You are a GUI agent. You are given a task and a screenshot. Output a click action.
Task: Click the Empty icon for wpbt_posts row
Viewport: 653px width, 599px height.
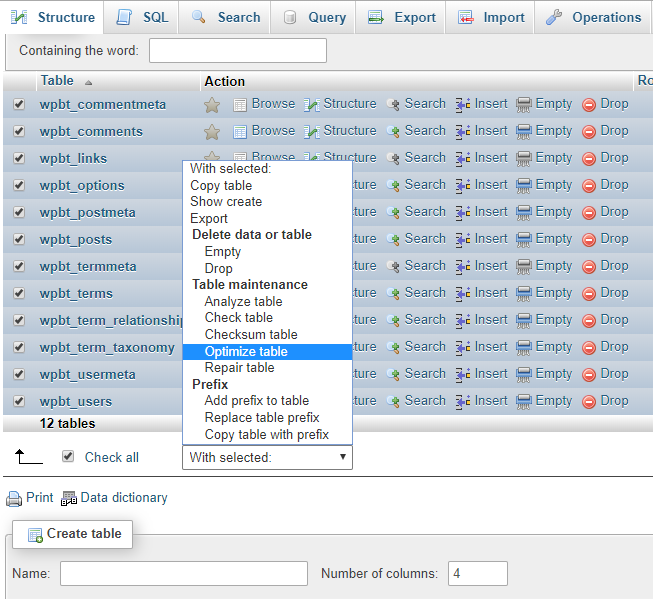[524, 239]
